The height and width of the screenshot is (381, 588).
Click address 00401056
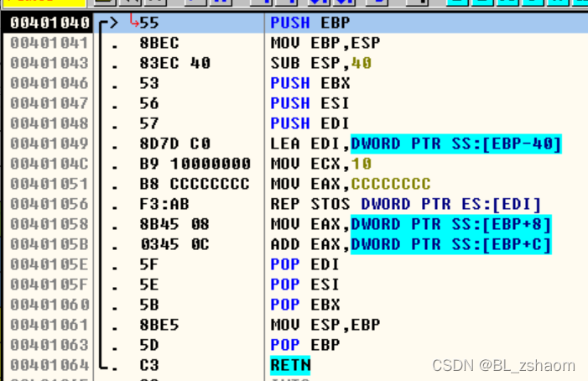coord(49,205)
